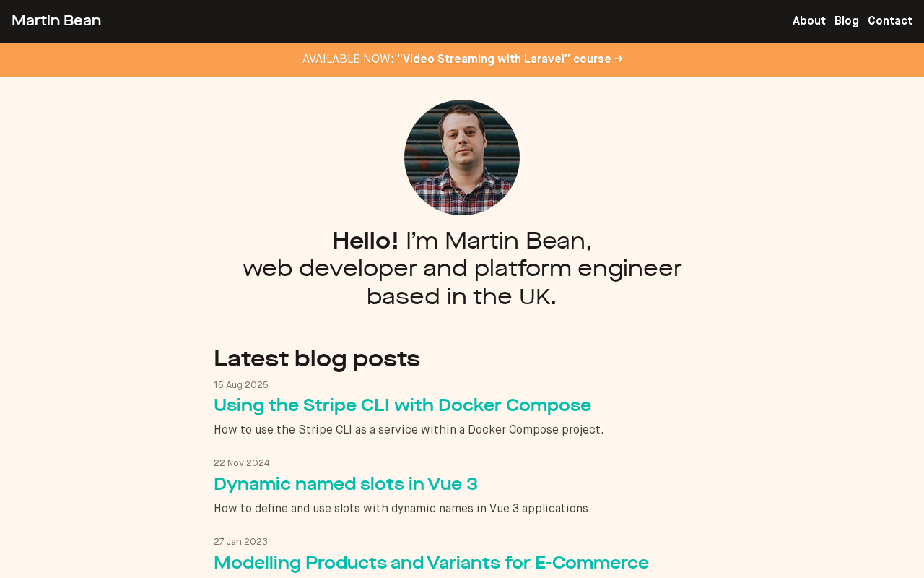Open the Contact page

coord(889,21)
